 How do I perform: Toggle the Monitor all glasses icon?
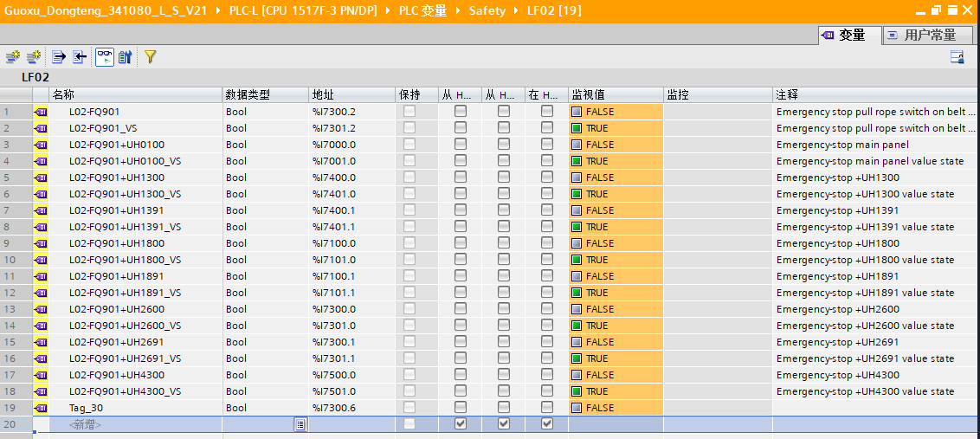click(104, 57)
